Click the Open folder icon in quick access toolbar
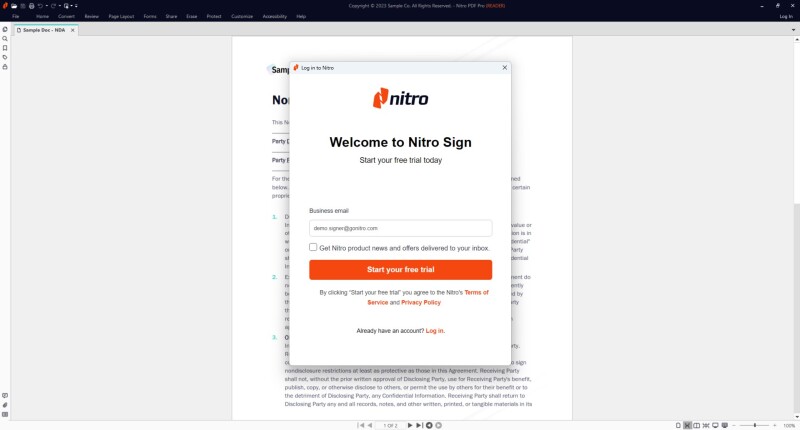 click(x=14, y=6)
